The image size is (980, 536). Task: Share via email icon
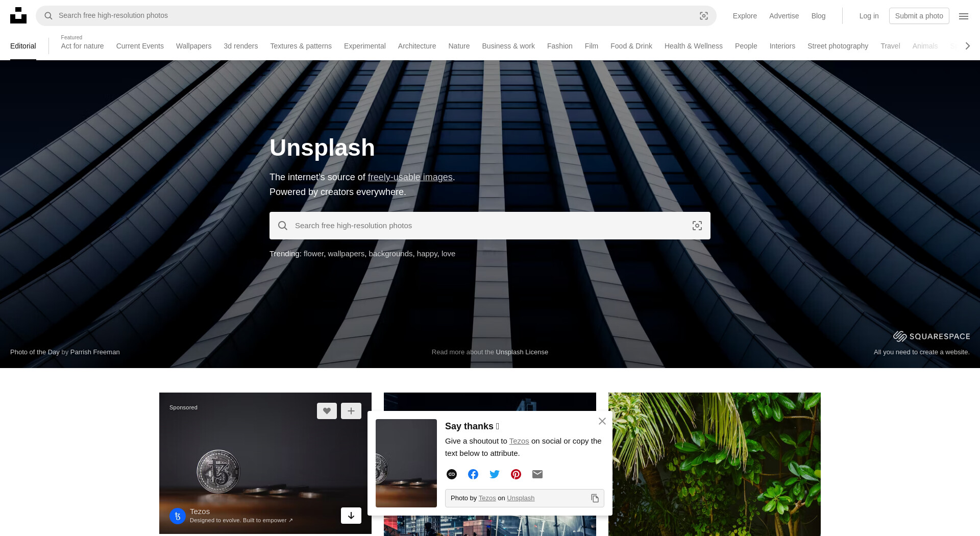(537, 474)
